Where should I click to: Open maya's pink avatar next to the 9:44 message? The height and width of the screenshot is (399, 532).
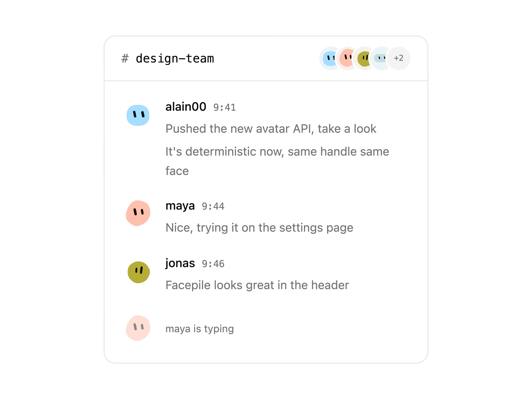click(x=138, y=213)
